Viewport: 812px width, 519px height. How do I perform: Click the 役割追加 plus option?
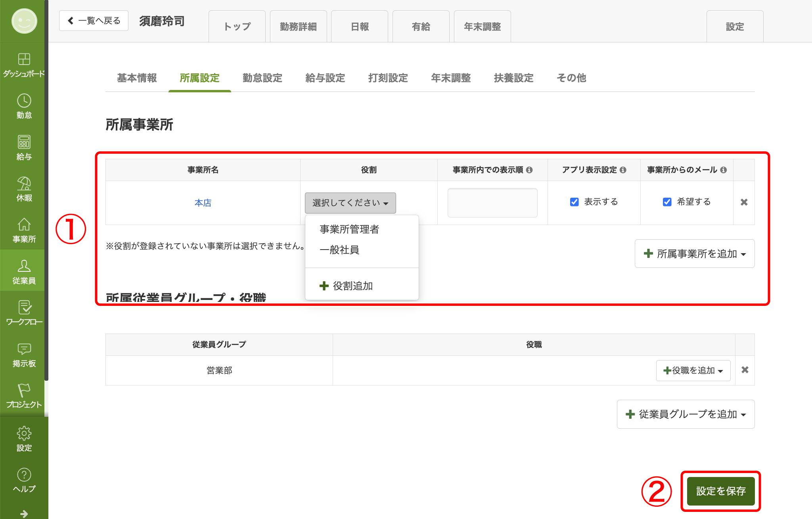(x=346, y=286)
